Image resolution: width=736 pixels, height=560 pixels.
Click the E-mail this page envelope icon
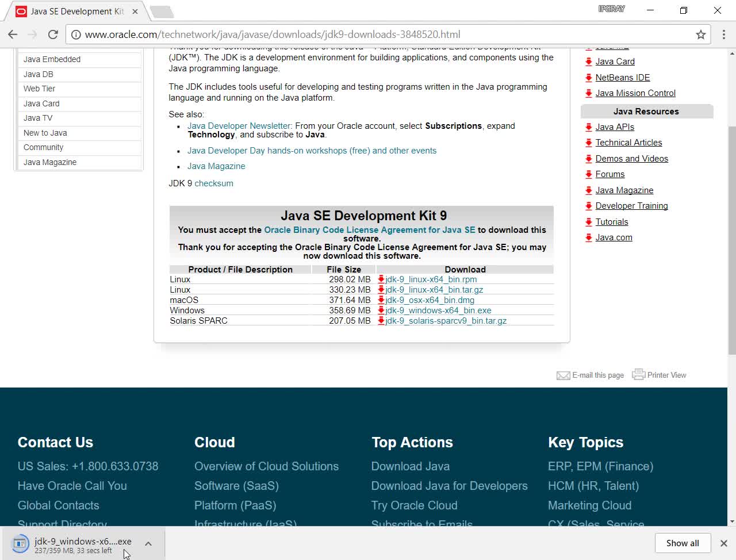pos(563,374)
